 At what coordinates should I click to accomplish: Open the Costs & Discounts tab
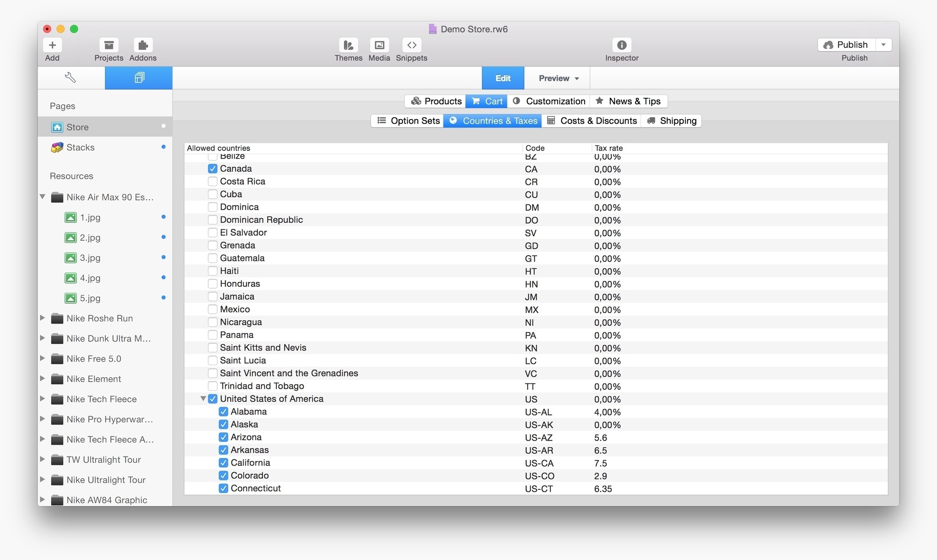pos(591,121)
